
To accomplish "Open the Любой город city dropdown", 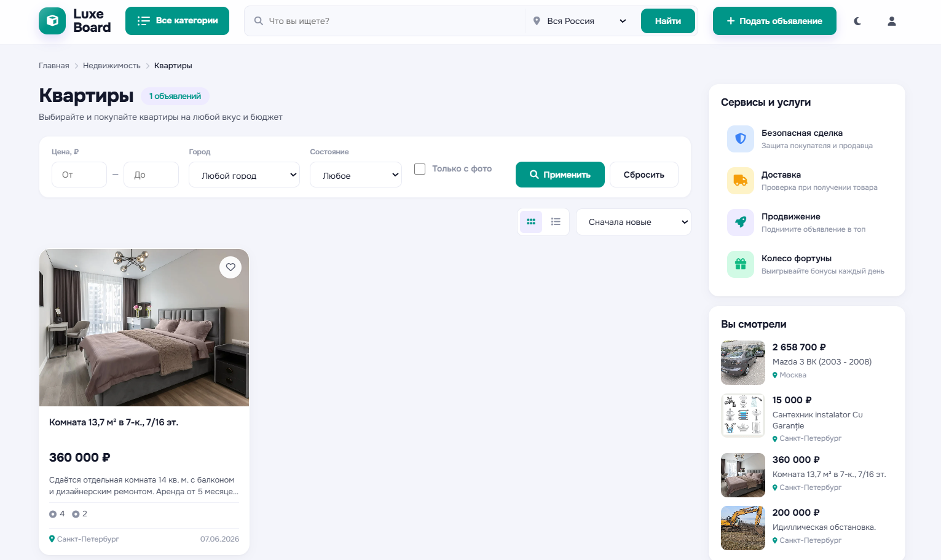I will pos(244,175).
